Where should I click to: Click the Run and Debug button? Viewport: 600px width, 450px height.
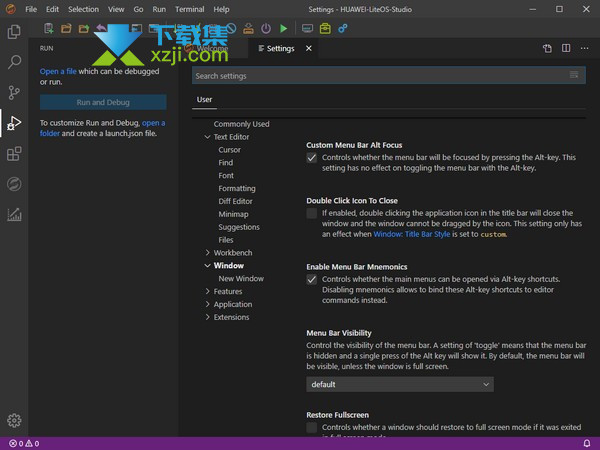(103, 102)
